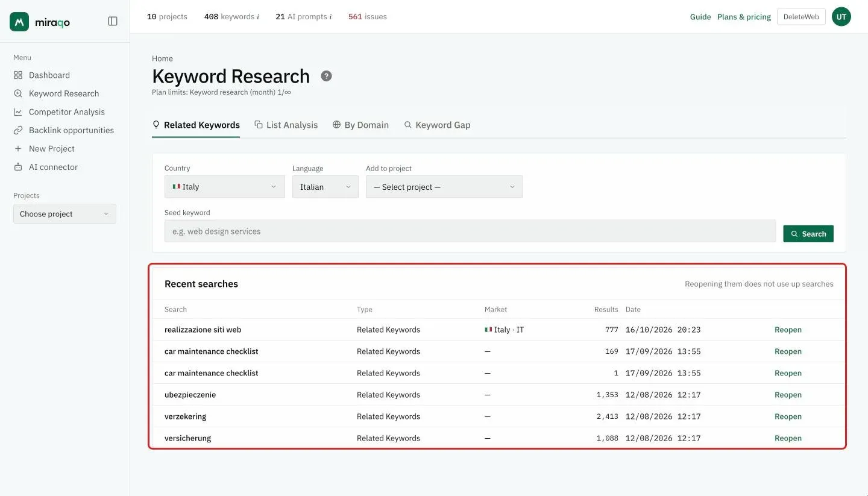
Task: Open the Country dropdown showing Italy
Action: (x=224, y=187)
